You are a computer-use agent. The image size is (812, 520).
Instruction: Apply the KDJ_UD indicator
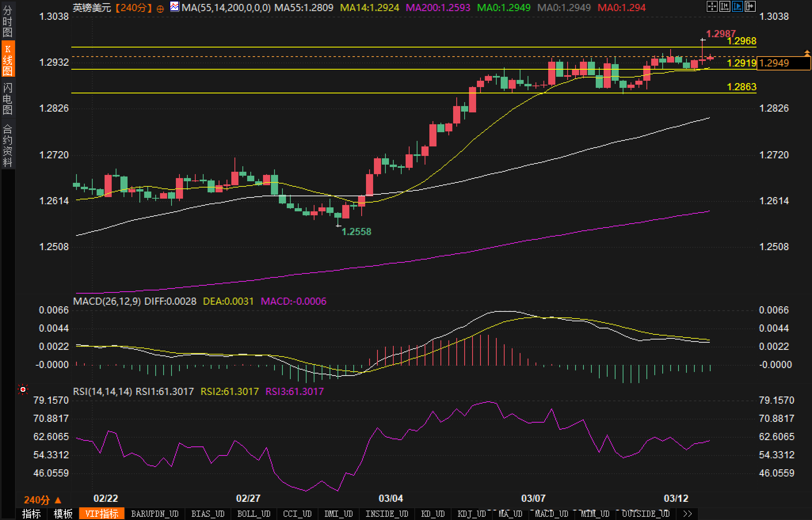point(472,514)
